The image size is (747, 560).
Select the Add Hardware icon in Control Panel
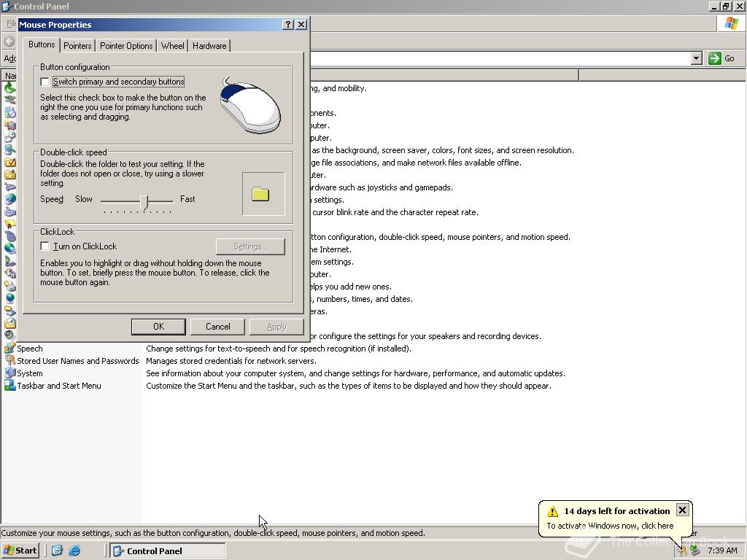pyautogui.click(x=10, y=101)
